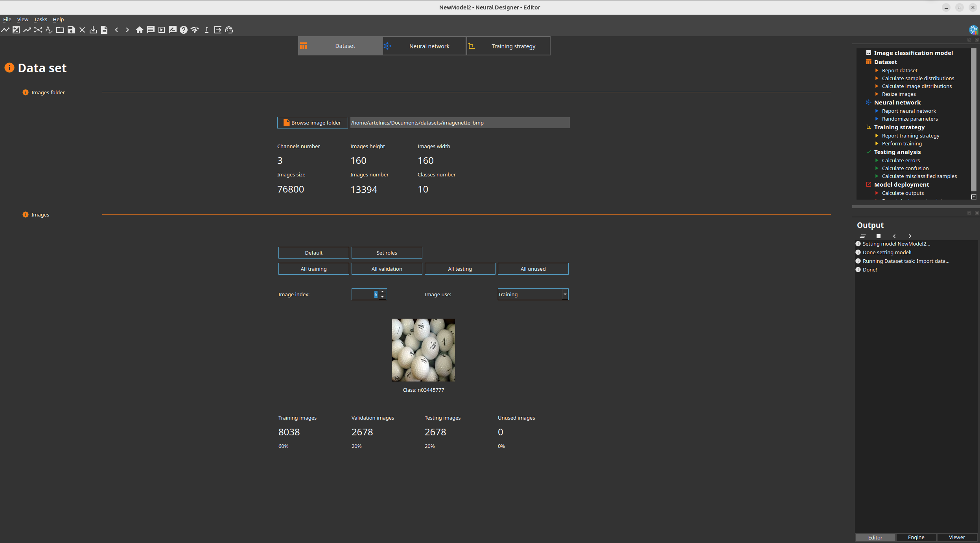The image size is (980, 543).
Task: Click the play-in-box video tutorial icon
Action: coord(162,30)
